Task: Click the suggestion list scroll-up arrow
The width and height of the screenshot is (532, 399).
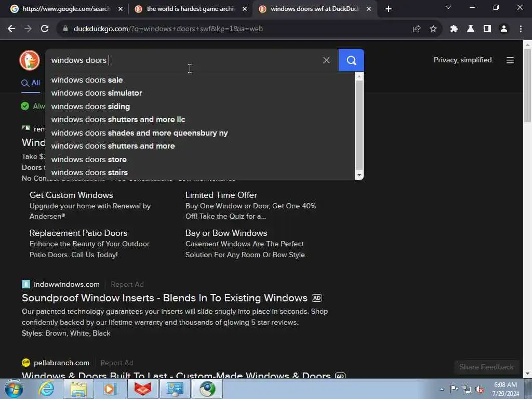Action: 359,77
